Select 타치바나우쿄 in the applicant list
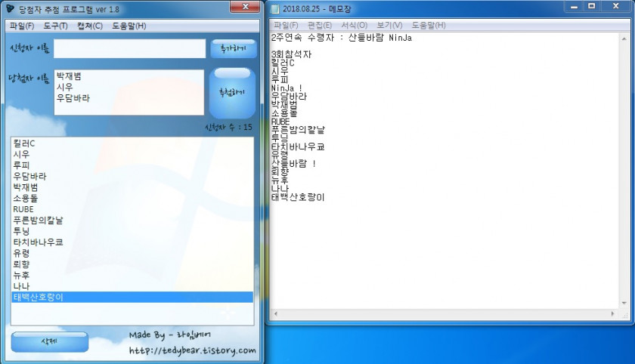Screen dimensions: 635x364 click(x=38, y=242)
